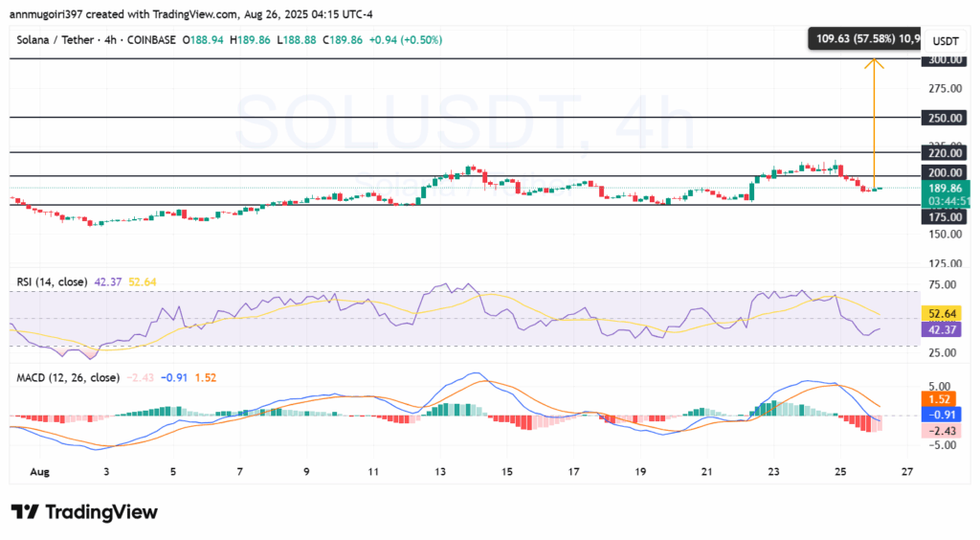Image resolution: width=980 pixels, height=540 pixels.
Task: Click the orange 1.52 MACD scale label
Action: 939,399
